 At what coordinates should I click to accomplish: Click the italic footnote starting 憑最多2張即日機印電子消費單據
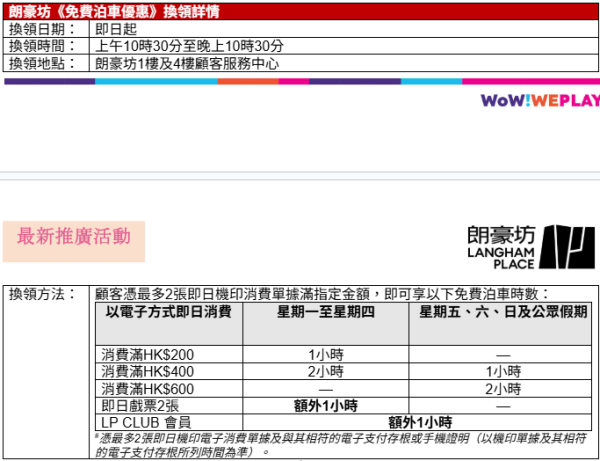341,445
